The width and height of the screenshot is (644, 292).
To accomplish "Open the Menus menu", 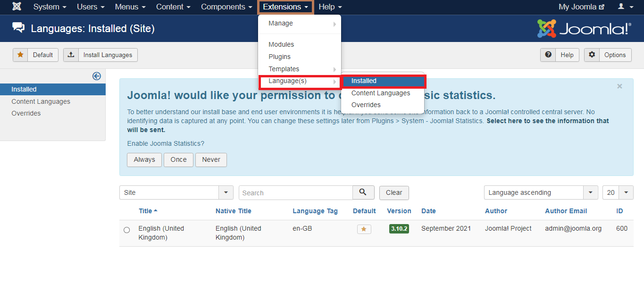I will point(130,7).
